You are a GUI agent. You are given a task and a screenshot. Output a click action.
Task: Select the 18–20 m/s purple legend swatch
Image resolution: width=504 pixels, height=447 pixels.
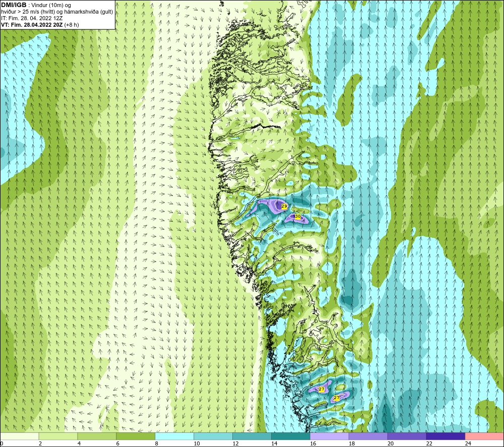point(368,436)
